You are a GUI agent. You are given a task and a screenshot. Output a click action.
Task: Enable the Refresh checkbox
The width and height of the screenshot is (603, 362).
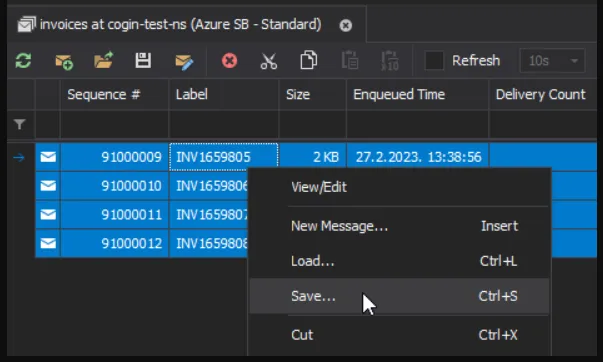434,61
